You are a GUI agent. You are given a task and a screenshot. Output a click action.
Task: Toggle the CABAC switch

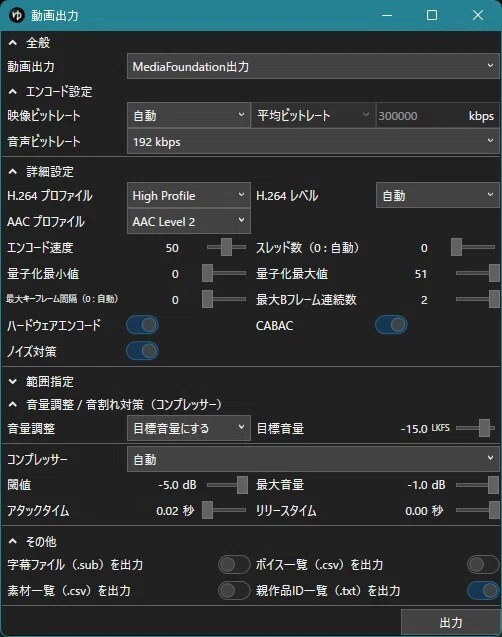391,325
